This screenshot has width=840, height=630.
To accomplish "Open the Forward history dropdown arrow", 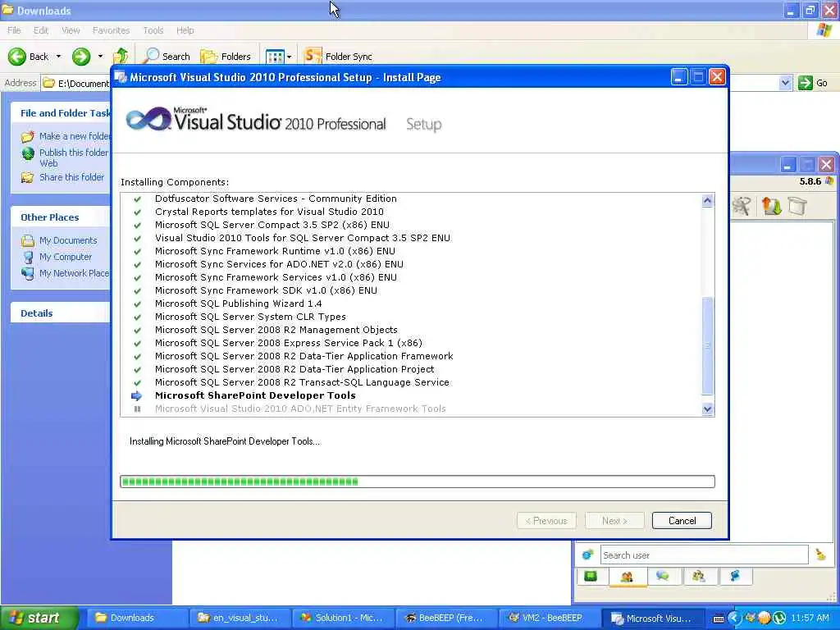I will 100,57.
